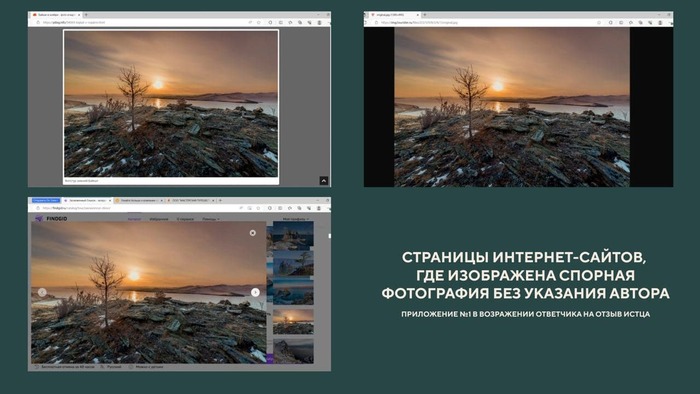Switch to the third tab in FINDGID browser

click(191, 200)
